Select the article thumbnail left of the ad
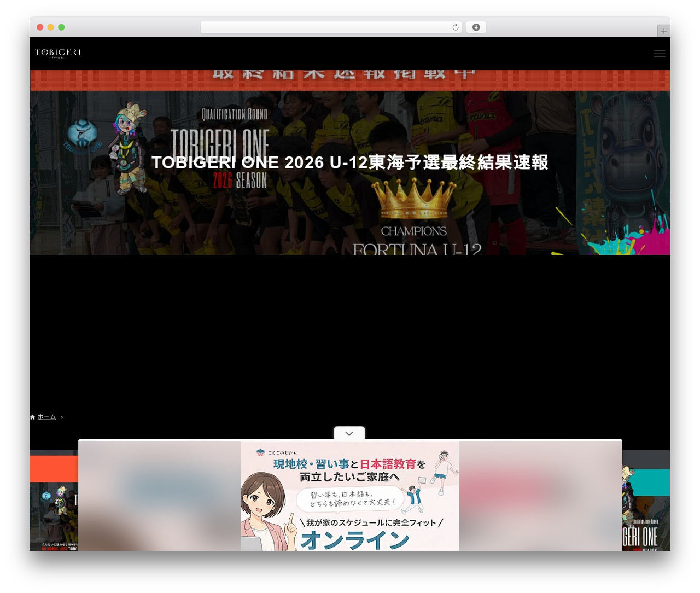700x593 pixels. click(x=54, y=501)
